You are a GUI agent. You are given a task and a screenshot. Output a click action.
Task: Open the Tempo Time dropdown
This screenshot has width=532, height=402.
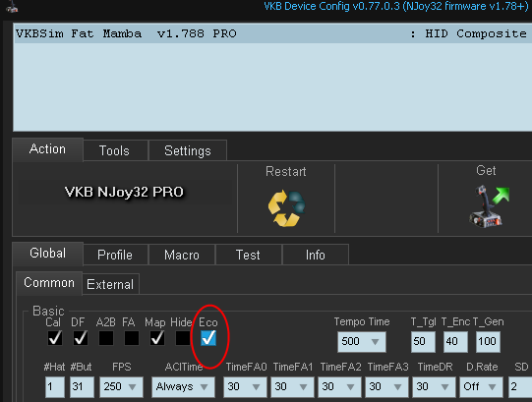tap(361, 342)
